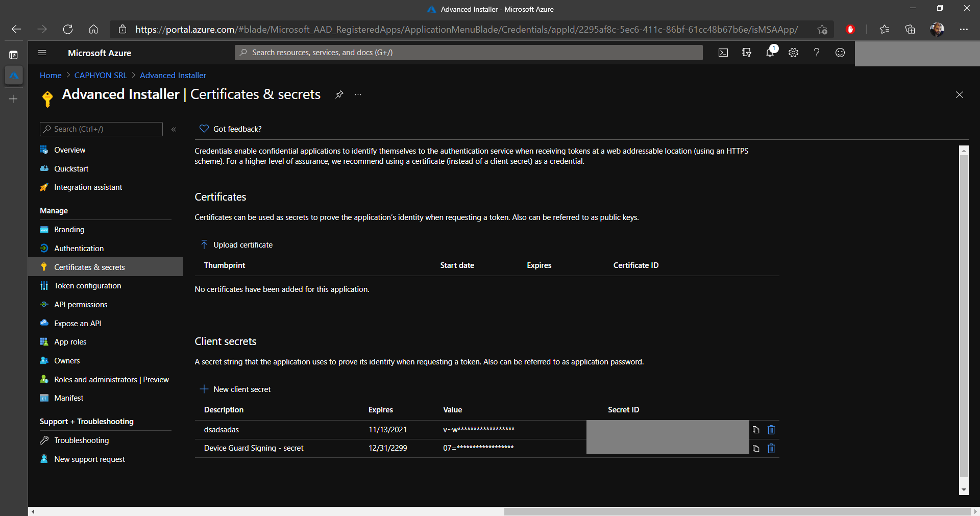Add this page to favorites

coord(822,29)
